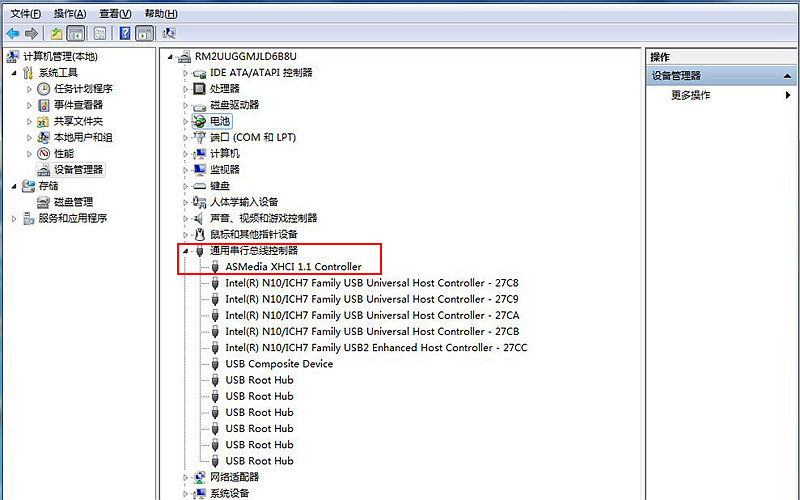Click the USB Composite Device plug icon
Viewport: 800px width, 500px height.
pos(215,364)
